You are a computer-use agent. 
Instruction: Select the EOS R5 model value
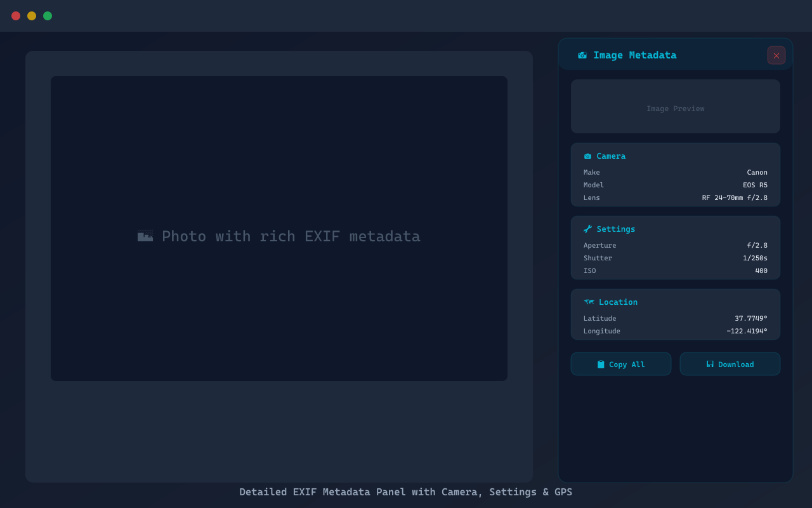pyautogui.click(x=755, y=185)
